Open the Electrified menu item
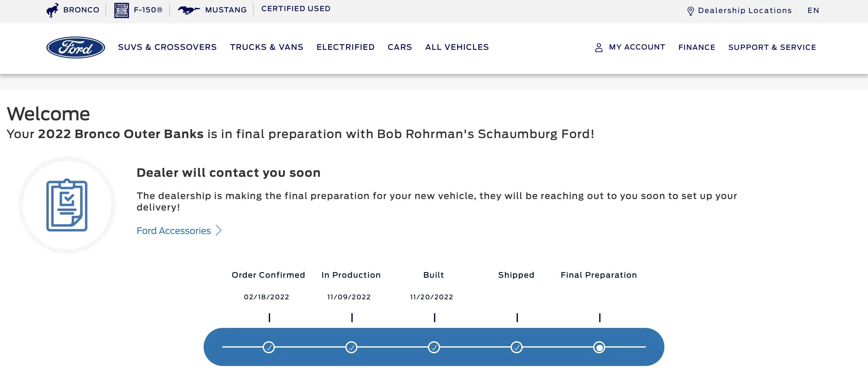The image size is (868, 379). click(345, 47)
